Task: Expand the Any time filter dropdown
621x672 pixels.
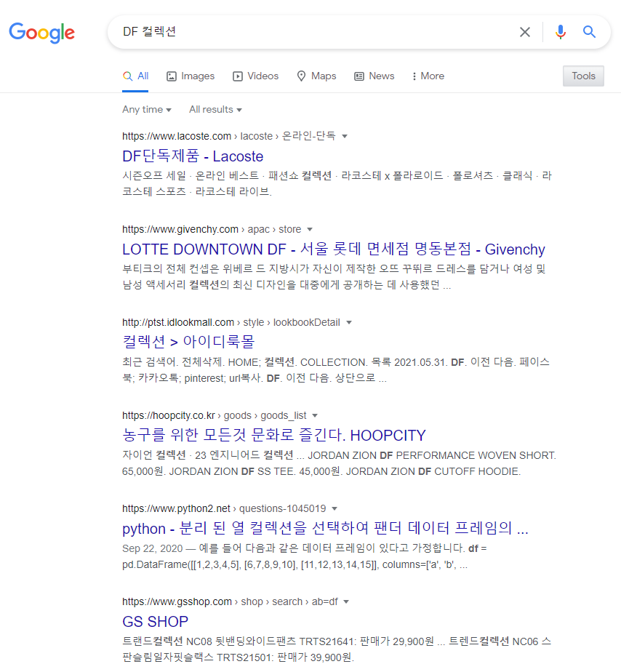Action: 147,110
